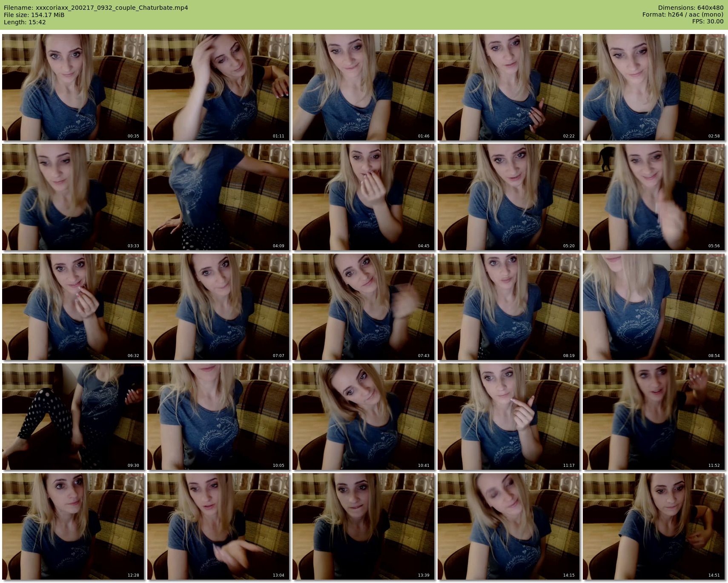Select the frame at 13:39
Image resolution: width=728 pixels, height=583 pixels.
click(x=364, y=526)
